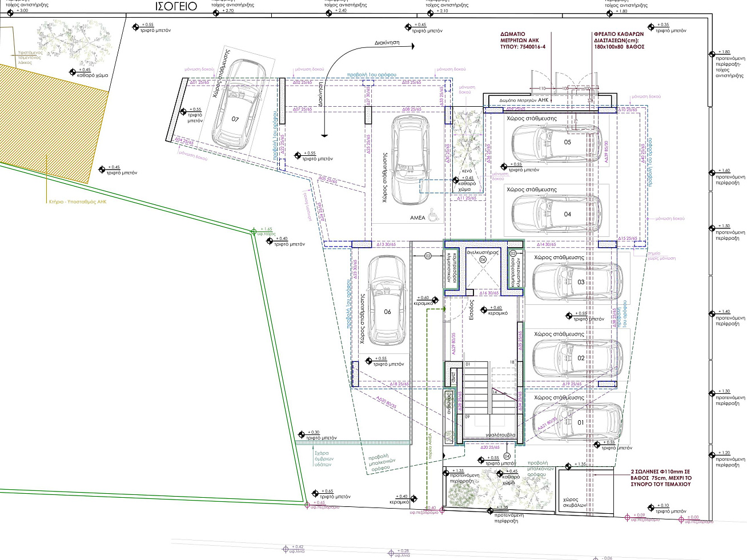This screenshot has height=560, width=747.
Task: Click the Υφιστάμενος τσιμεντένιος λάκκος label
Action: (x=29, y=58)
